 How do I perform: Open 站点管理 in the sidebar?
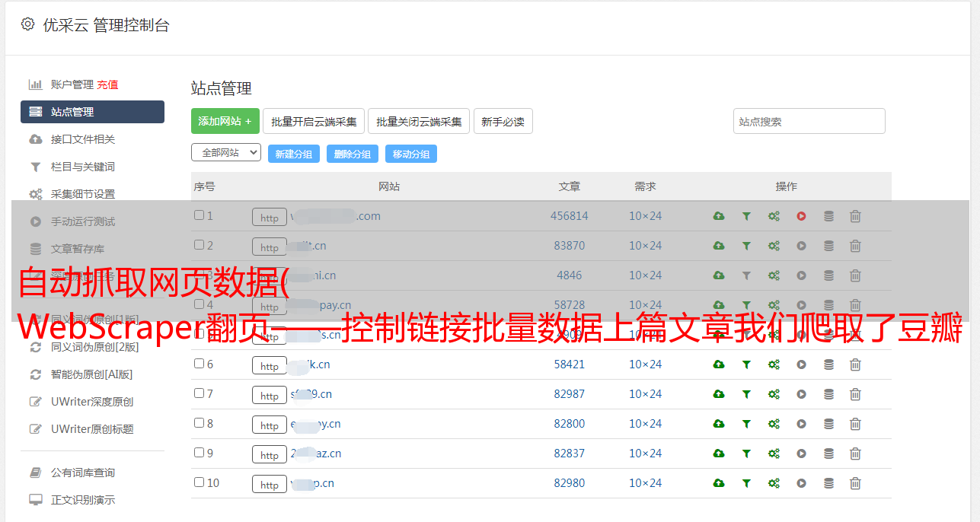click(x=92, y=112)
